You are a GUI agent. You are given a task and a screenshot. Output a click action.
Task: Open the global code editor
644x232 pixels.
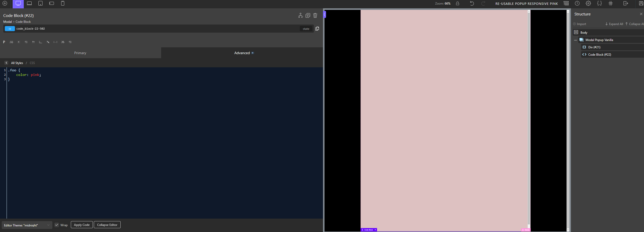(599, 4)
